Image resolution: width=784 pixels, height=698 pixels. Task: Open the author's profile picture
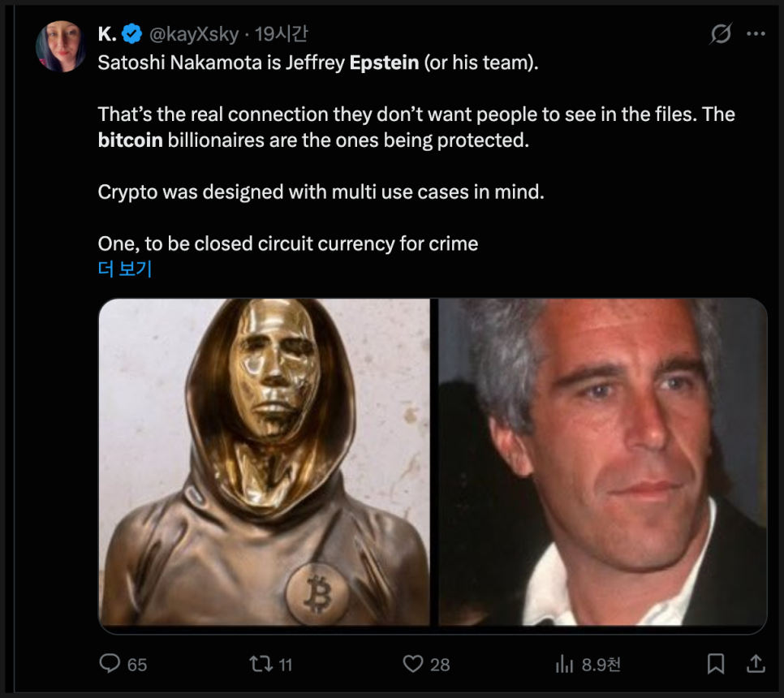coord(61,46)
